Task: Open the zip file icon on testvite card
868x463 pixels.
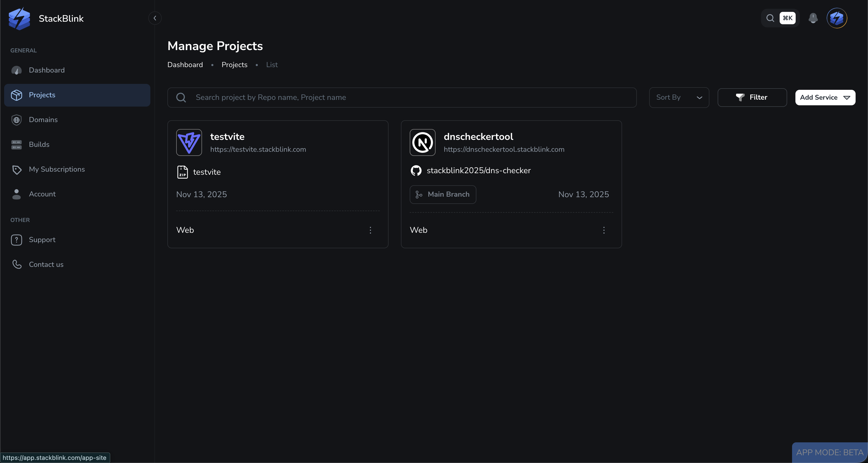Action: (183, 172)
